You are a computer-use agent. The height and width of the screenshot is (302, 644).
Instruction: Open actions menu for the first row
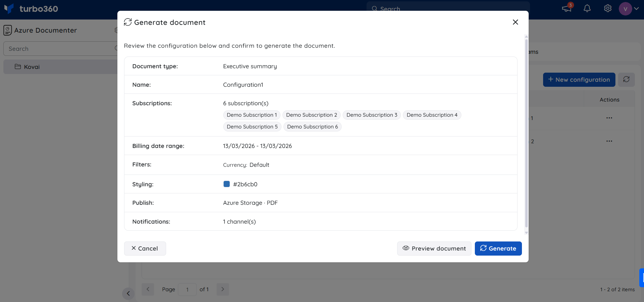pyautogui.click(x=609, y=118)
